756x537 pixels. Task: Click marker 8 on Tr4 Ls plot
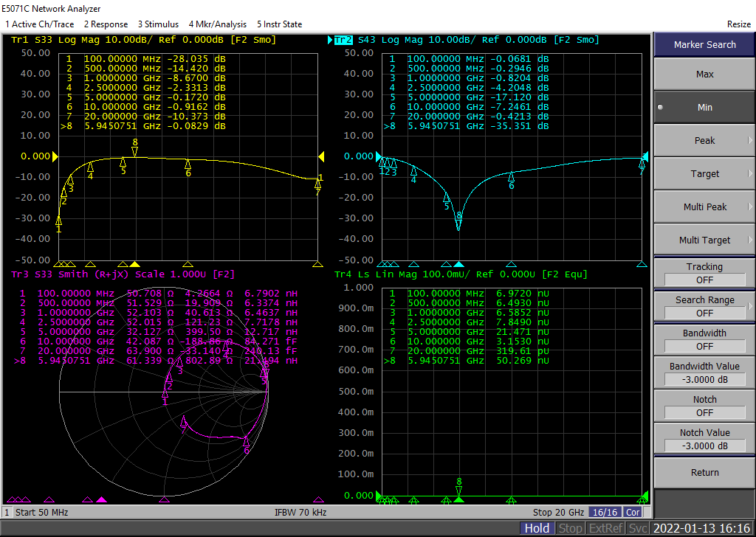pos(459,491)
